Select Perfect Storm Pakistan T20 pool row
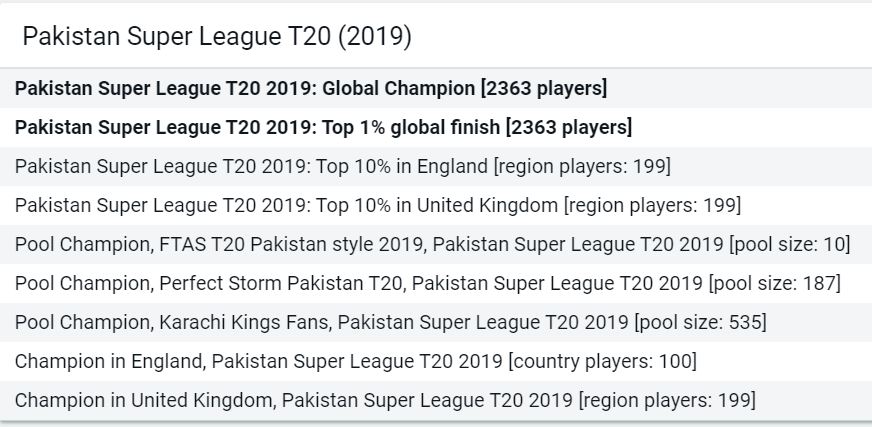 coord(436,283)
